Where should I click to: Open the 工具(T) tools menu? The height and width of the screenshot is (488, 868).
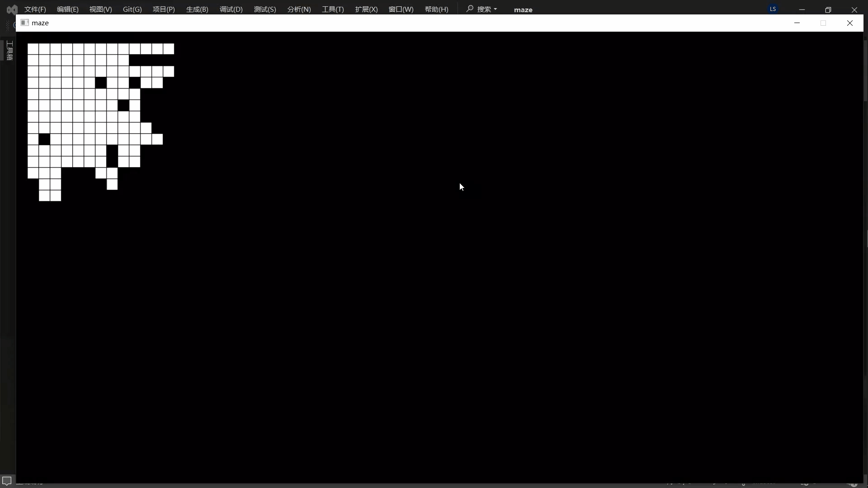point(333,9)
